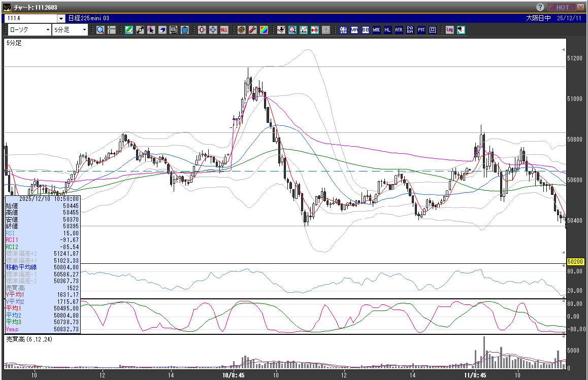Viewport: 588px width, 380px height.
Task: Toggle the HL indicator button
Action: tap(387, 30)
